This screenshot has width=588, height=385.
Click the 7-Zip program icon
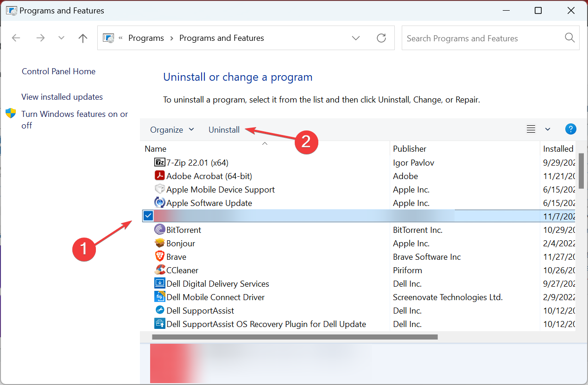(x=159, y=162)
